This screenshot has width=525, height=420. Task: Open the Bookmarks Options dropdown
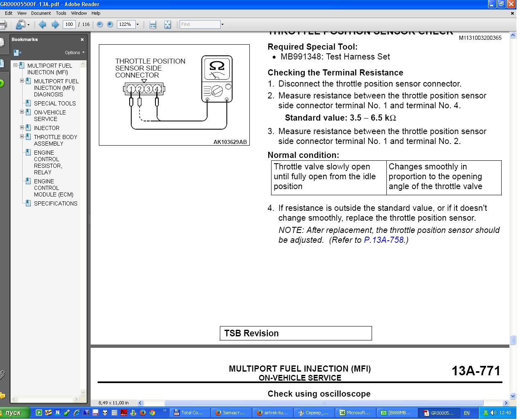point(74,52)
